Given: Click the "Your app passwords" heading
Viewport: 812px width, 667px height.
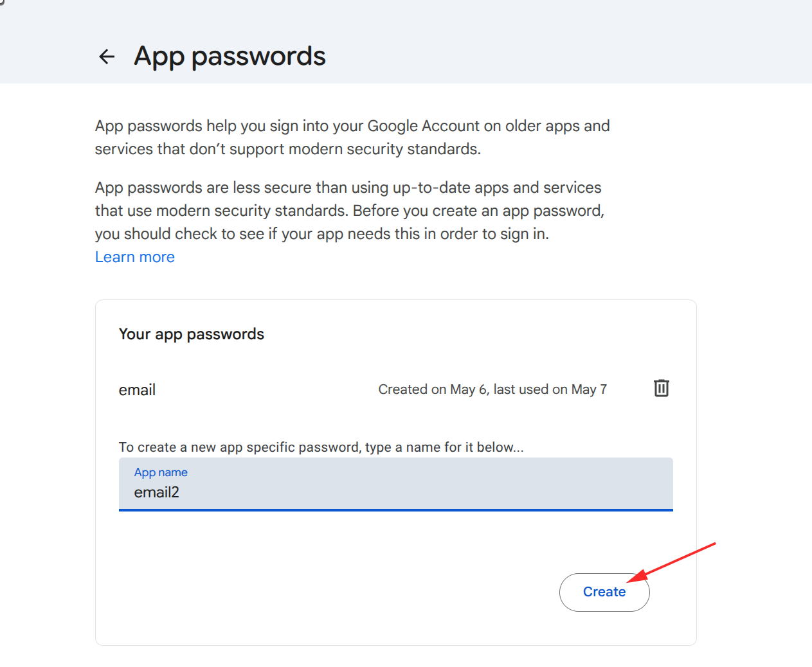Looking at the screenshot, I should pos(192,334).
